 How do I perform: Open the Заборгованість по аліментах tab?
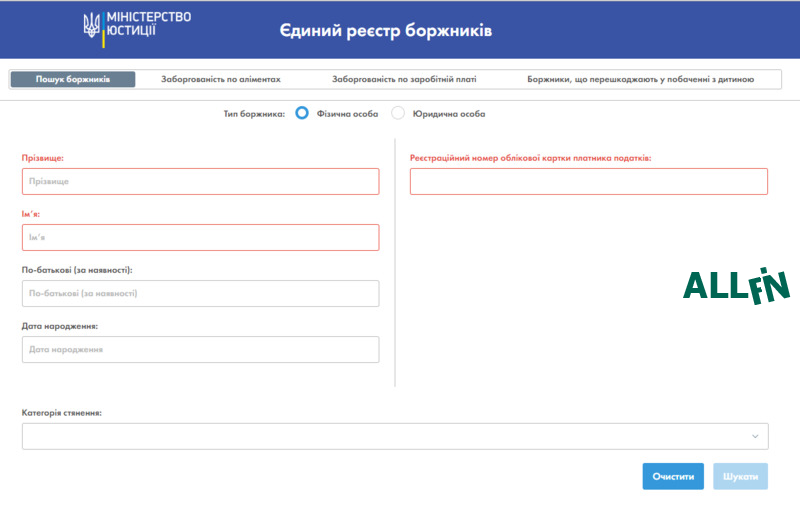coord(221,79)
